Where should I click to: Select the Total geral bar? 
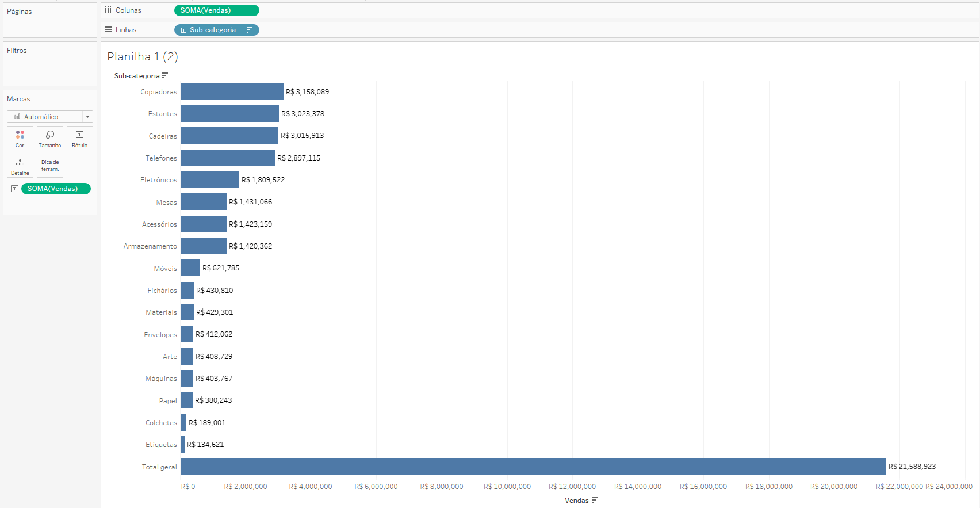coord(533,467)
